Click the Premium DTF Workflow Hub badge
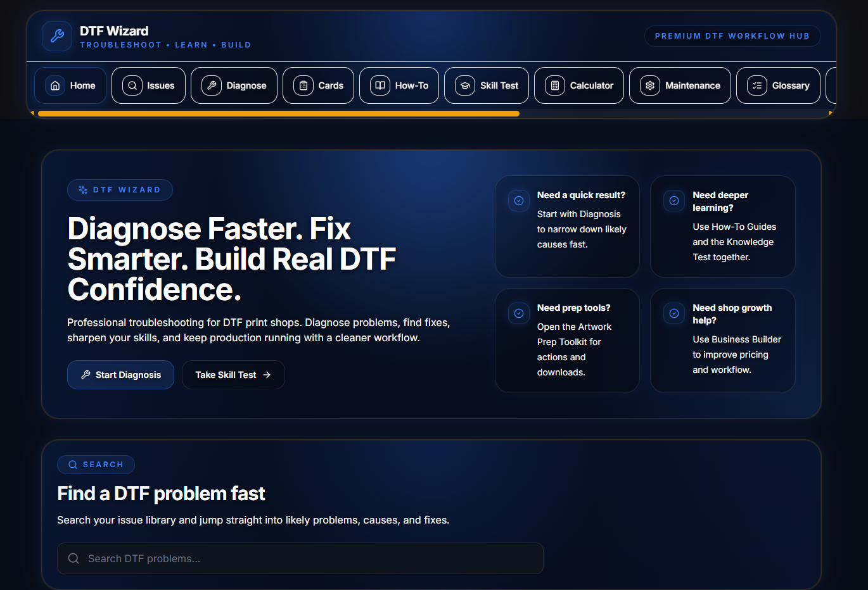This screenshot has width=868, height=590. 732,36
